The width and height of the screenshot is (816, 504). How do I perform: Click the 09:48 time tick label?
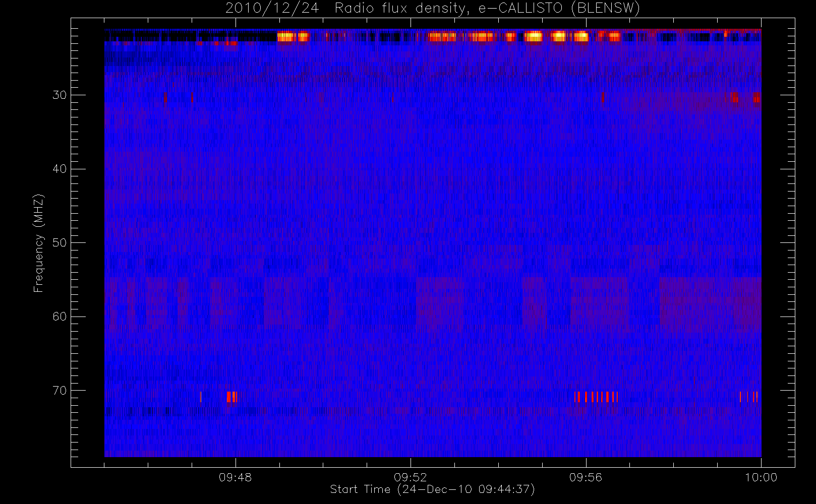(x=235, y=477)
